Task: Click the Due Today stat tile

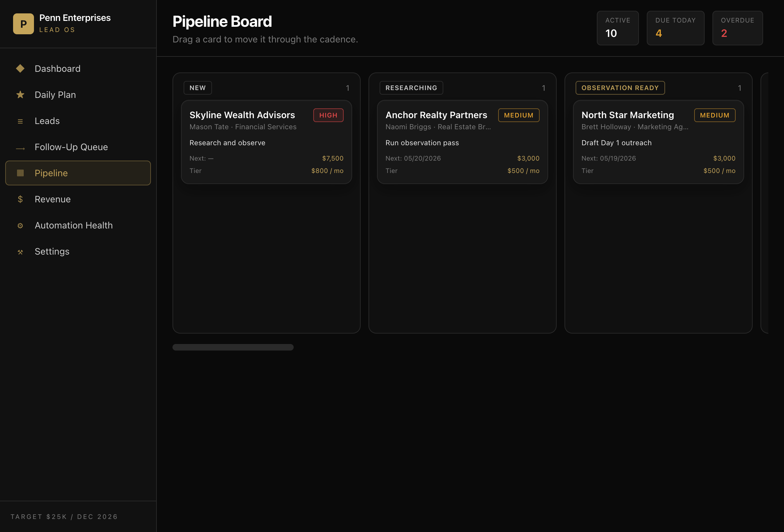Action: [x=675, y=28]
